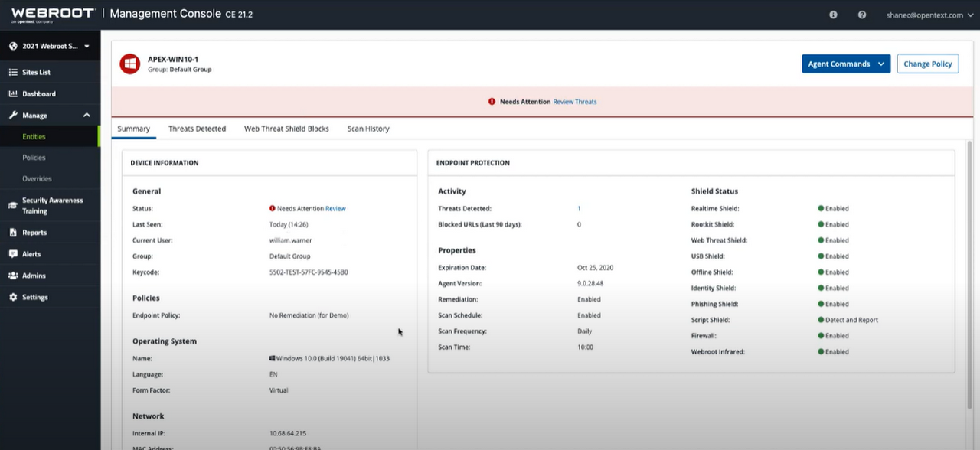Switch to the Threats Detected tab

tap(197, 129)
